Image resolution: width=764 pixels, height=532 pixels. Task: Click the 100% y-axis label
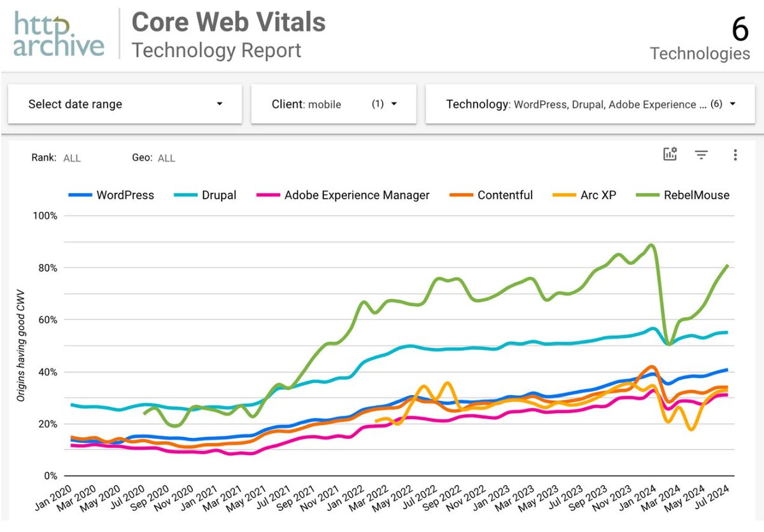pyautogui.click(x=44, y=216)
